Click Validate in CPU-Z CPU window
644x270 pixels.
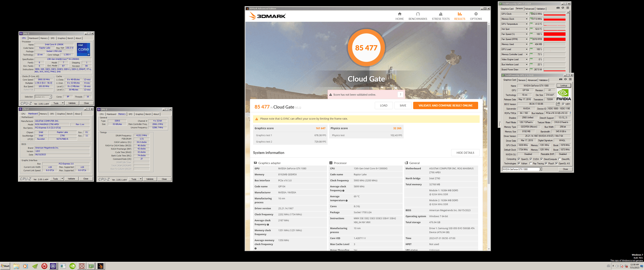pos(72,103)
